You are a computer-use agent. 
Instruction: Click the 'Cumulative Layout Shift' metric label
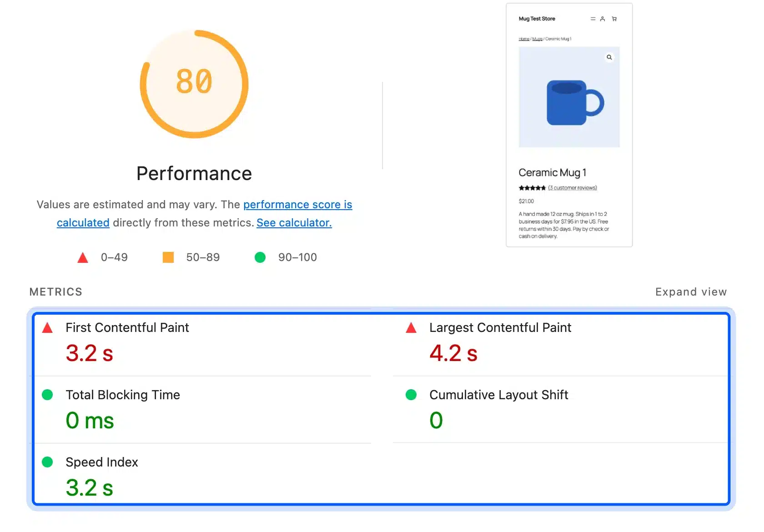499,395
